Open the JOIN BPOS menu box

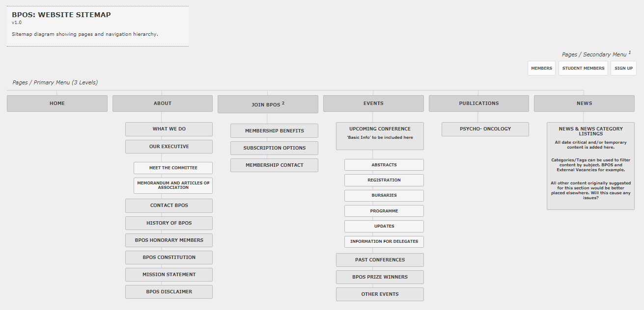pyautogui.click(x=268, y=104)
